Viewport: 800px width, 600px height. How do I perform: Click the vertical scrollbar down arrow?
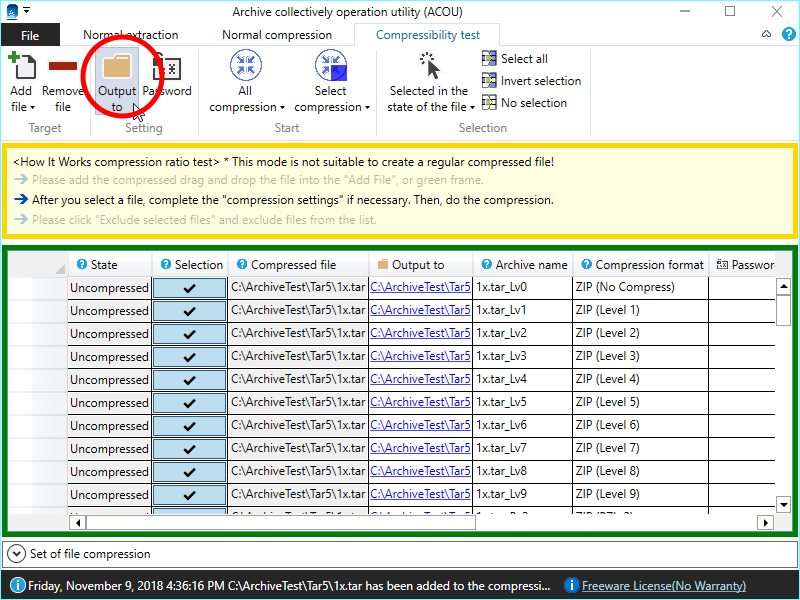784,504
